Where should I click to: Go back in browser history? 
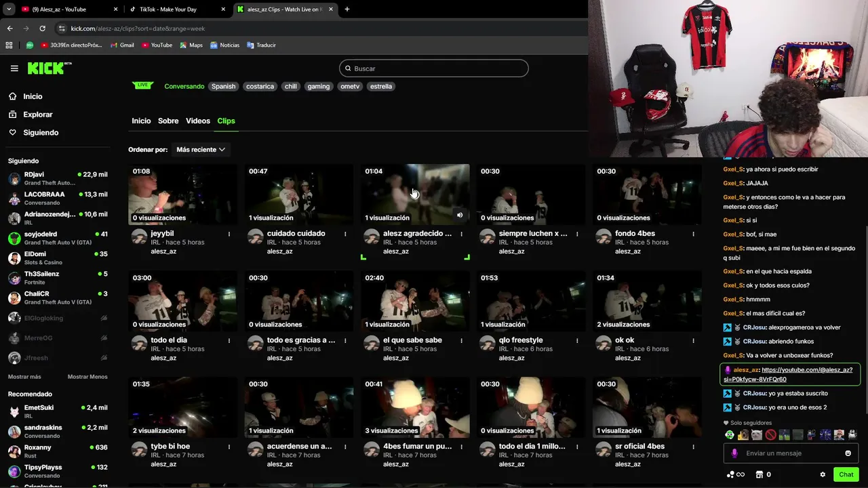9,28
